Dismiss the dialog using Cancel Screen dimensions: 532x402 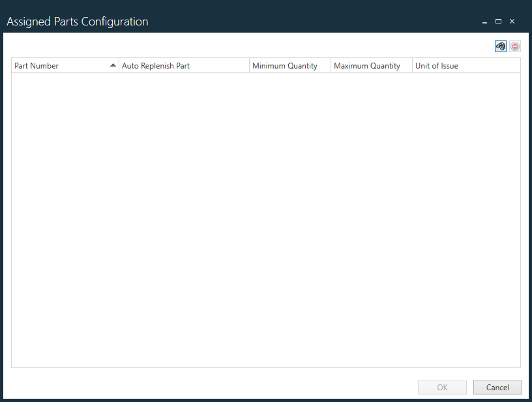click(497, 387)
